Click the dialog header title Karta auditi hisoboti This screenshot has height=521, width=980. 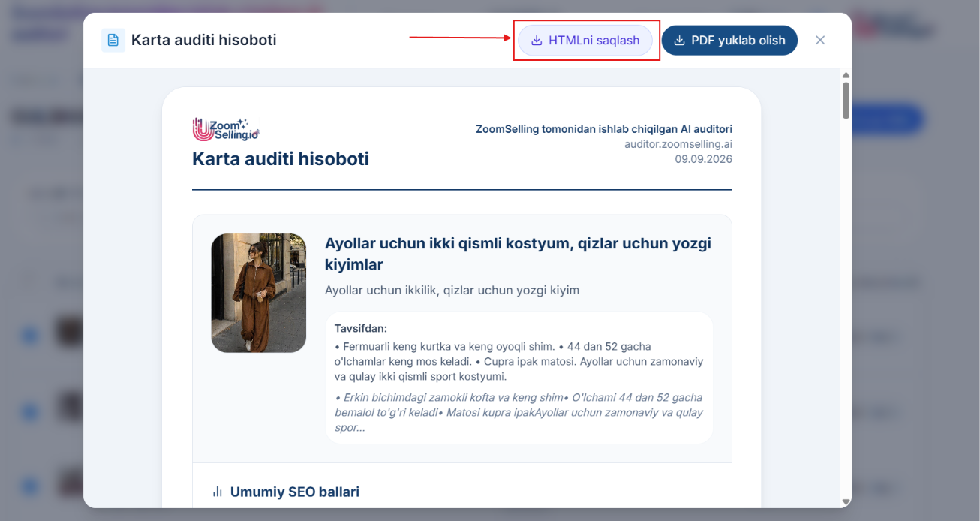[x=204, y=40]
